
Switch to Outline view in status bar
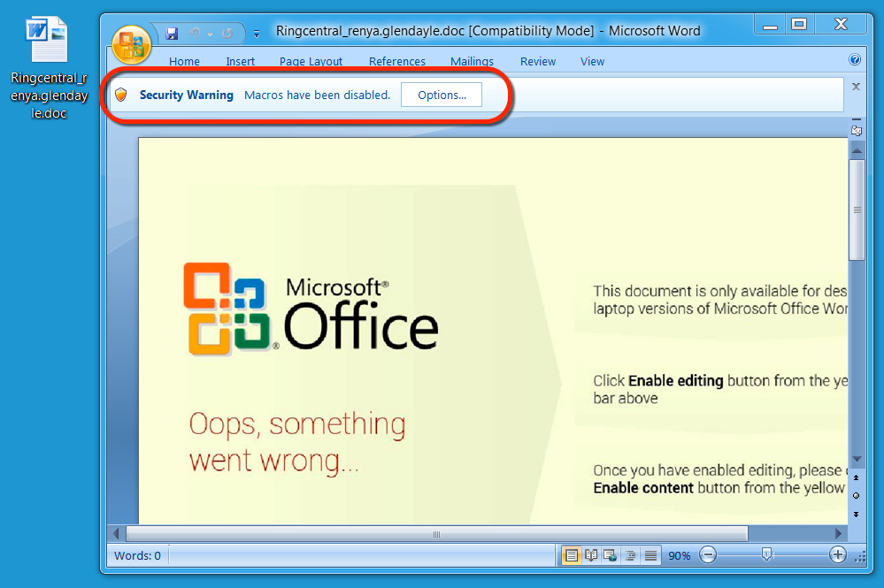(x=631, y=555)
